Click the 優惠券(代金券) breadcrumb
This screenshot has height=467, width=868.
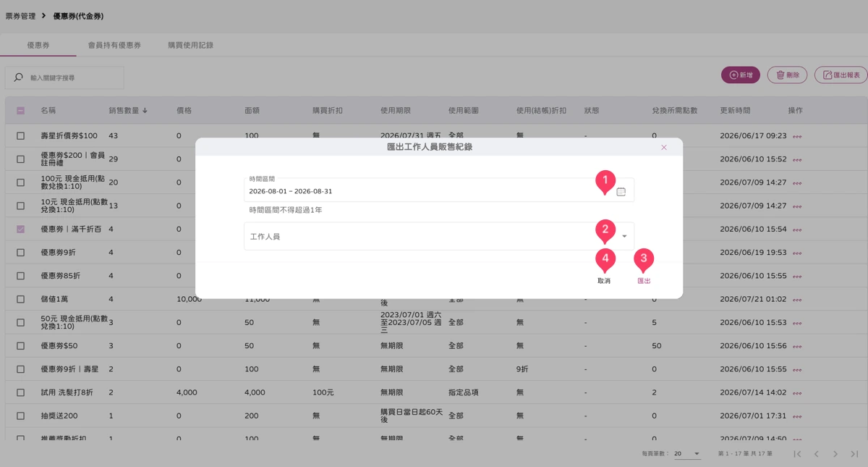click(79, 15)
